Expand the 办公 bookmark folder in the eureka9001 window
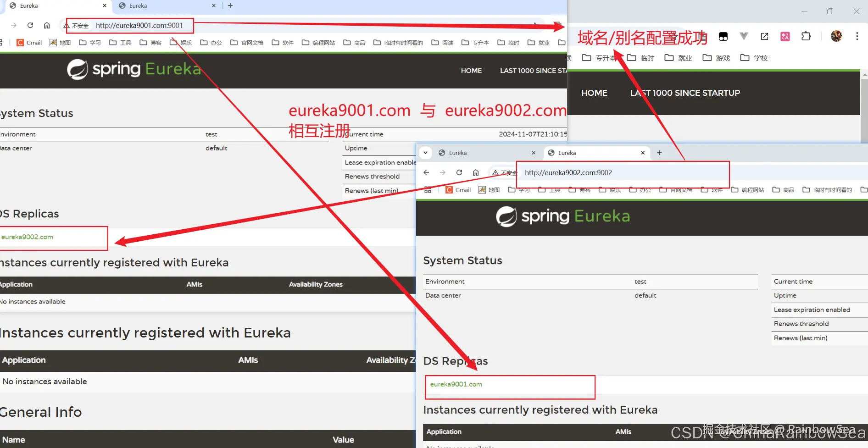 [211, 43]
